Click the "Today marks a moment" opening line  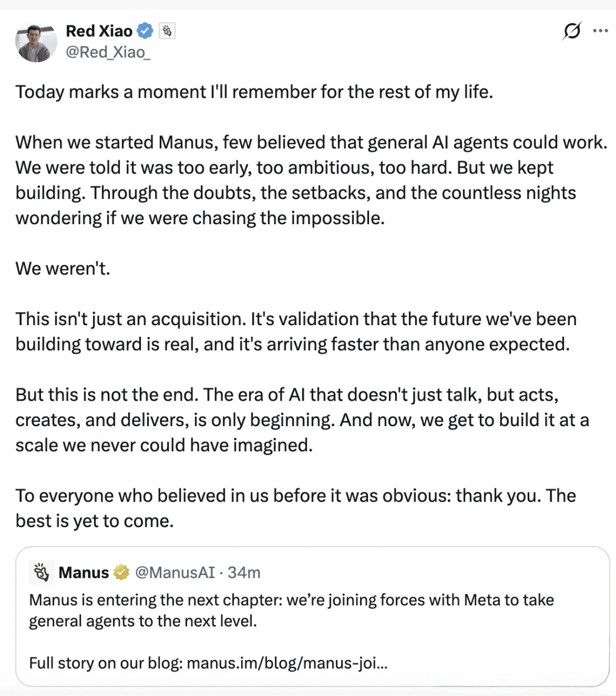coord(254,92)
